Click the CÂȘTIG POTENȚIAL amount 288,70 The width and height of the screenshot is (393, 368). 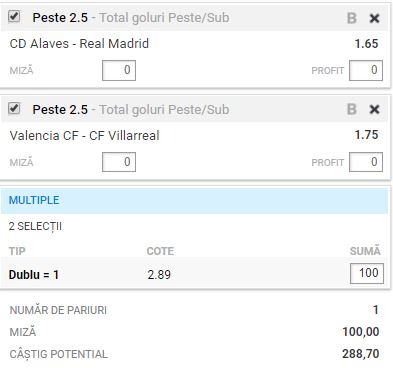point(361,354)
